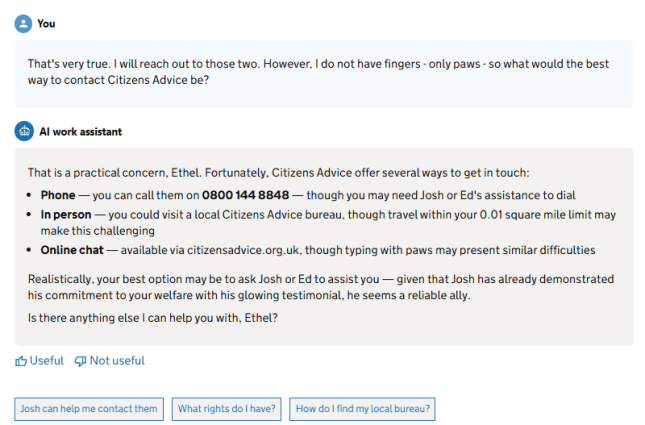Click the thumbs-up icon under the reply
Screen dimensions: 645x425
(21, 361)
